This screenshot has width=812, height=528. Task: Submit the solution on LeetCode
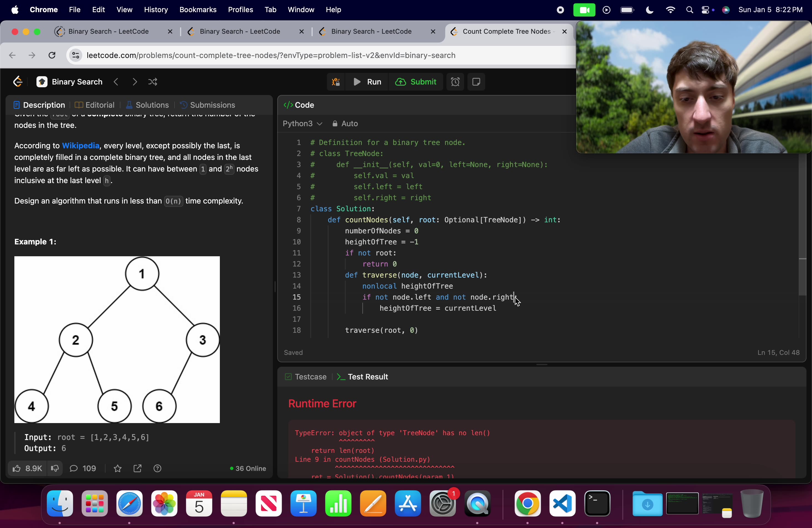(x=416, y=82)
